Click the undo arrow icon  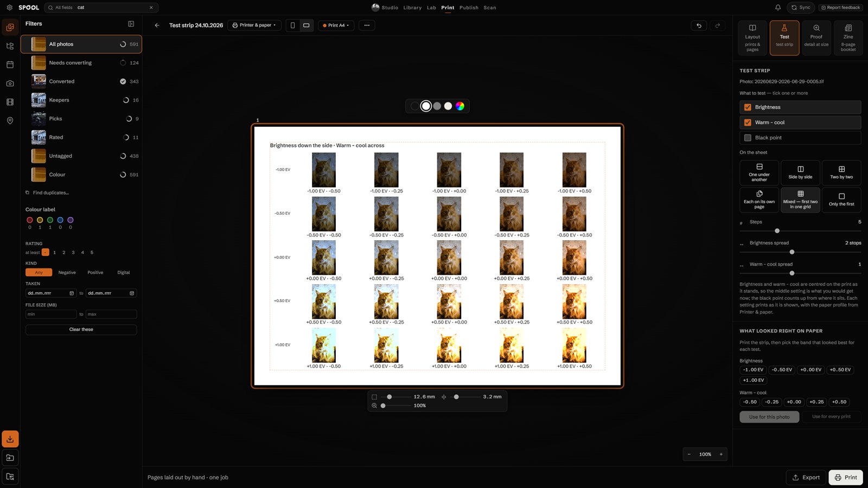(x=699, y=25)
